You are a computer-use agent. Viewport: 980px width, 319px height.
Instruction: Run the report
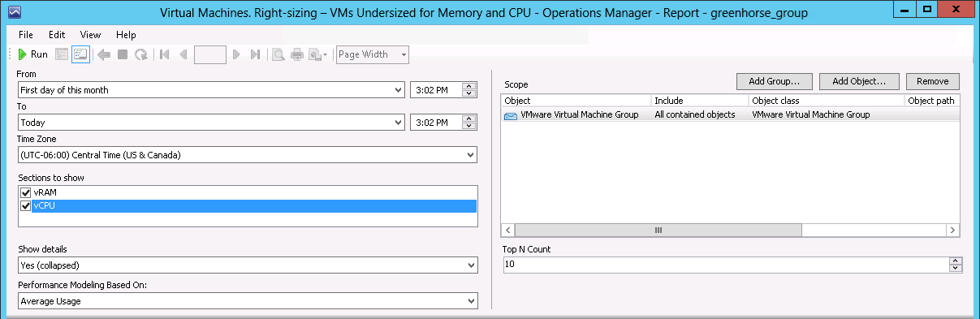pos(32,54)
